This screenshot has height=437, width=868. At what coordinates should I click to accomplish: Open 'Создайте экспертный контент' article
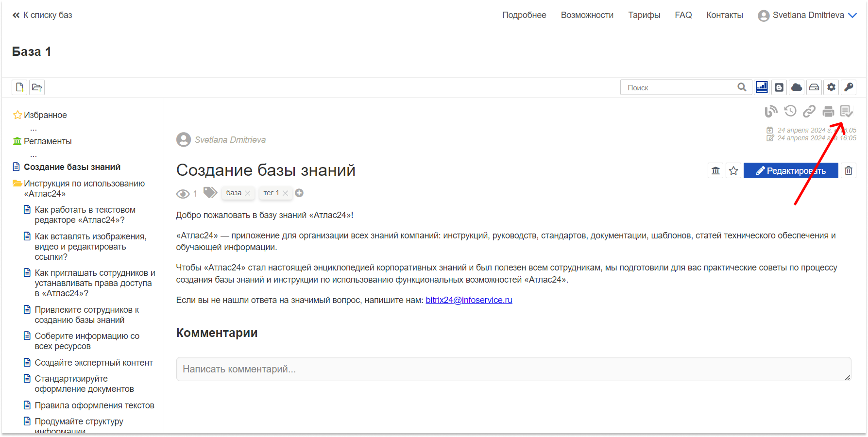[x=94, y=363]
